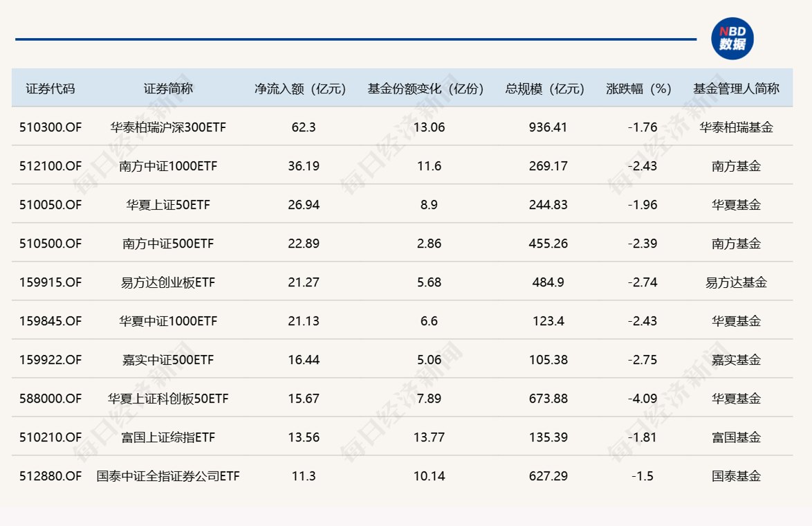The height and width of the screenshot is (526, 812).
Task: Click share change value 10.14
Action: point(429,475)
